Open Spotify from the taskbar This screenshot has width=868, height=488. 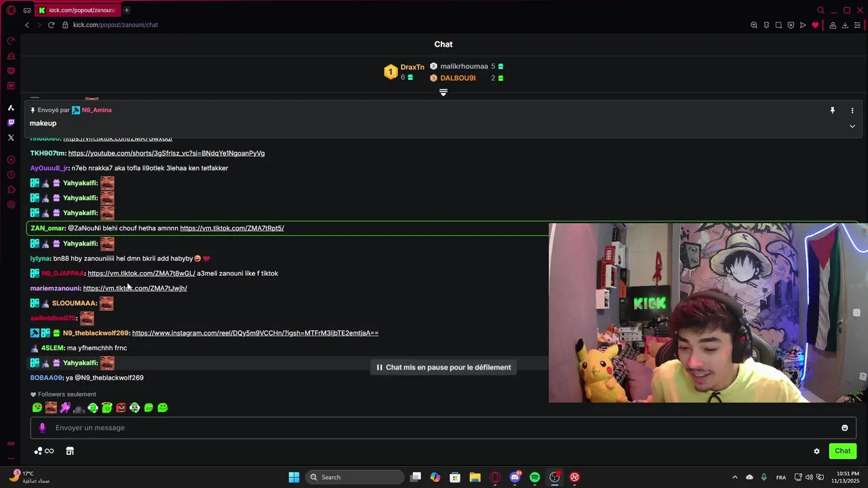(x=534, y=477)
